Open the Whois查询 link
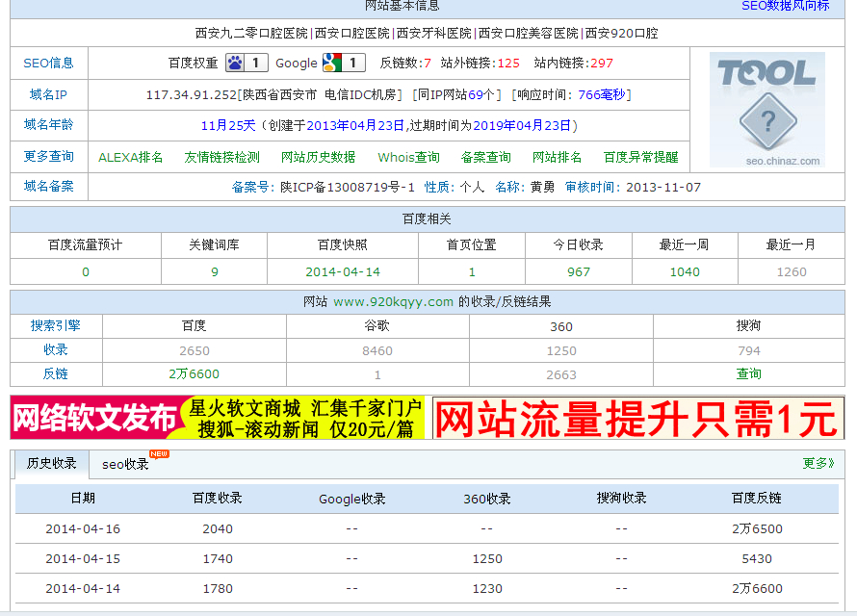Image resolution: width=857 pixels, height=616 pixels. pyautogui.click(x=409, y=157)
